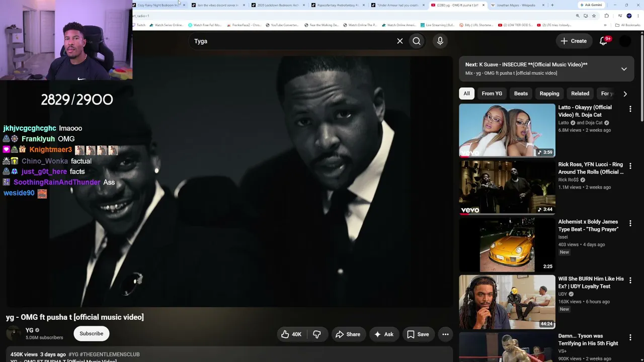Open the YouTube Converter bookmark
The width and height of the screenshot is (644, 362).
(x=282, y=25)
